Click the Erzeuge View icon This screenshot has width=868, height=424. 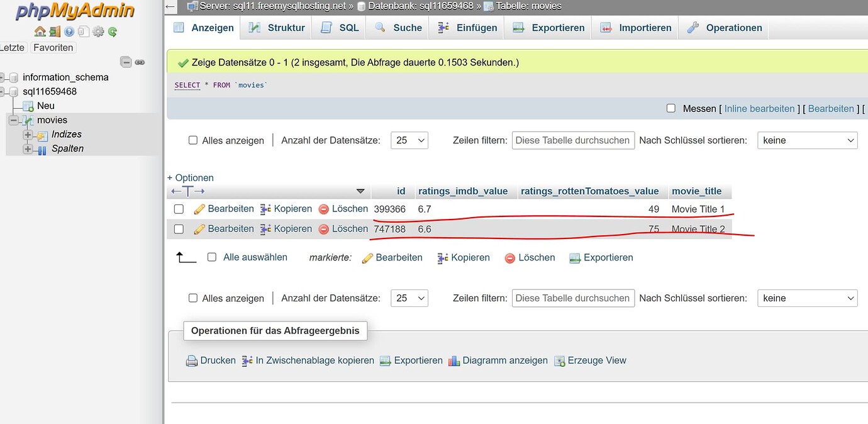click(x=559, y=360)
